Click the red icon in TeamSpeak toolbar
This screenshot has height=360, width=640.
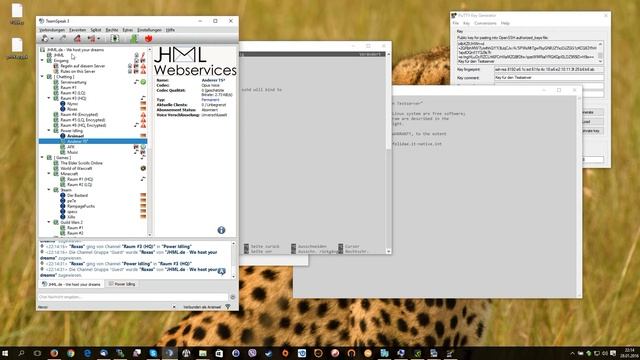[x=148, y=39]
